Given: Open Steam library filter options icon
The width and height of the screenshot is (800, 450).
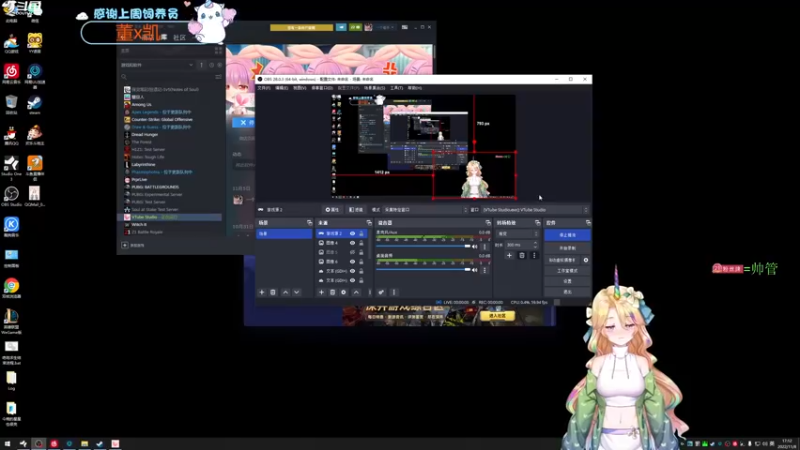Looking at the screenshot, I should pyautogui.click(x=218, y=77).
